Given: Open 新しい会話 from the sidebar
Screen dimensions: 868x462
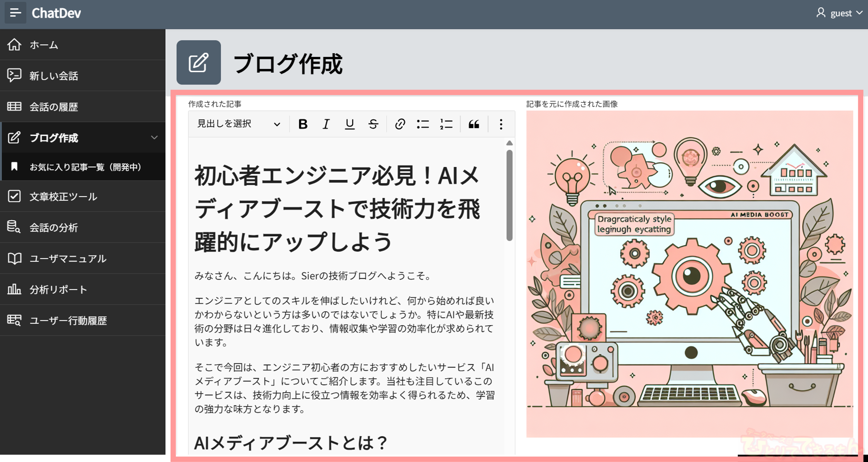Looking at the screenshot, I should pos(54,76).
